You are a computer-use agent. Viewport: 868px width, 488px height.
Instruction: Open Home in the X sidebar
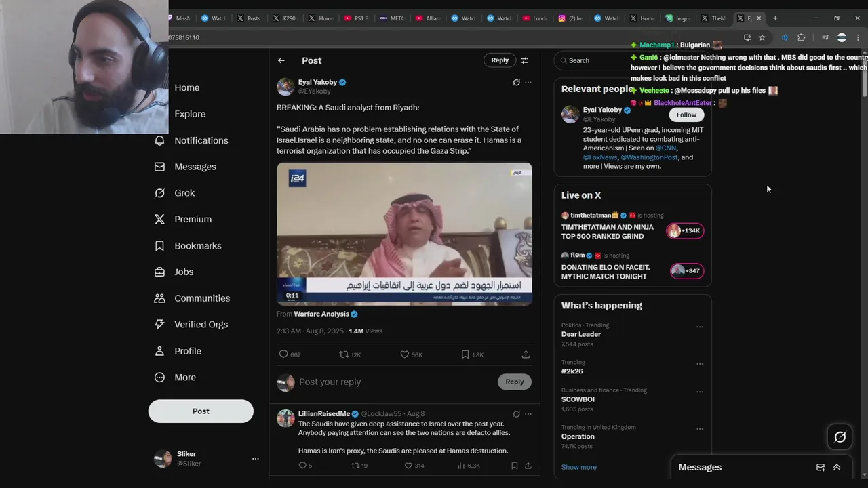186,87
